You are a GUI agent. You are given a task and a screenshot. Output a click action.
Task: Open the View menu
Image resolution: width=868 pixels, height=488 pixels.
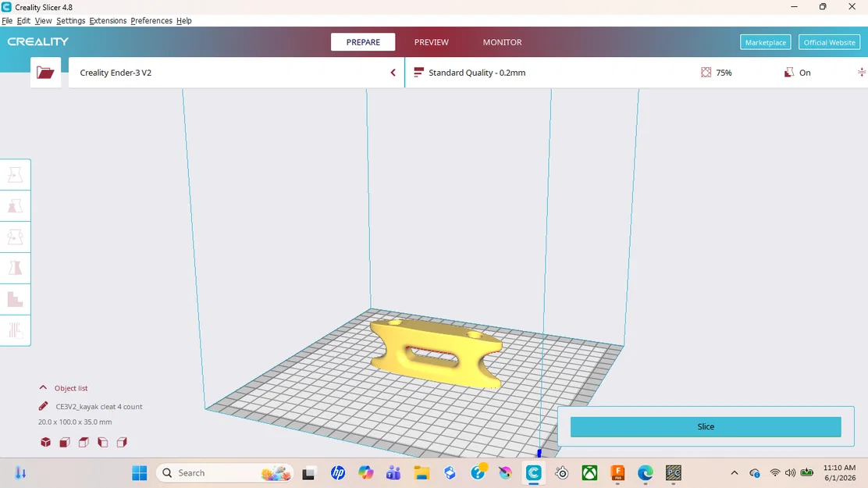(43, 20)
